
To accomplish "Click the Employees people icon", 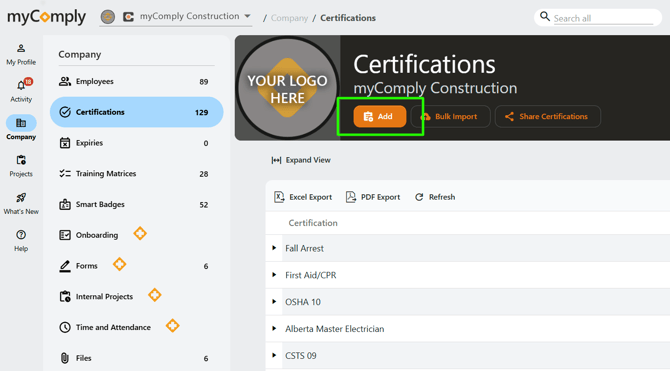I will 65,81.
